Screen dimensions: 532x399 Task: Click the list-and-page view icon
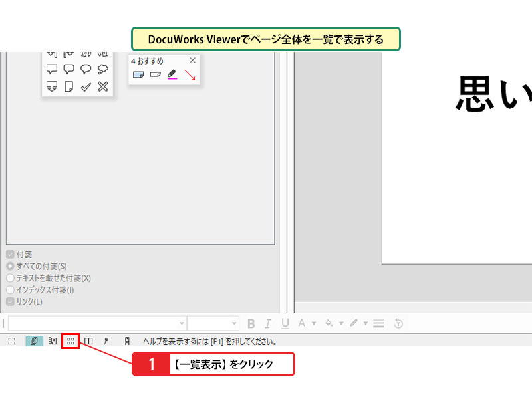53,341
